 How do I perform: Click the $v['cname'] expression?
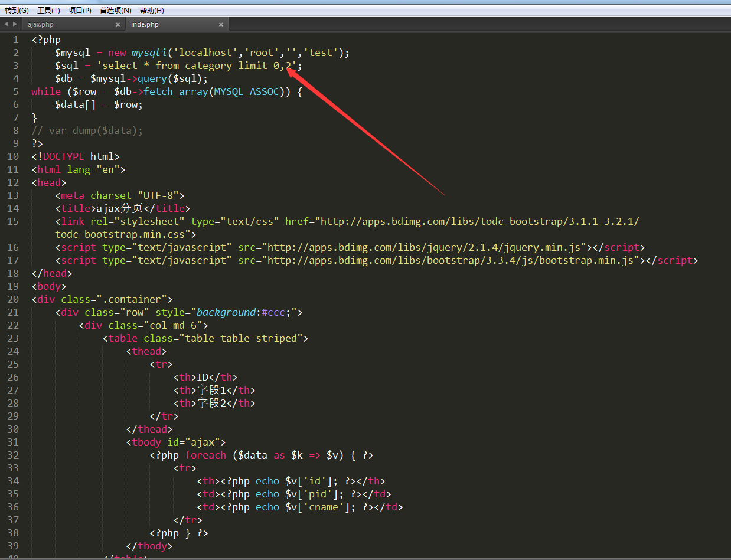click(x=318, y=507)
